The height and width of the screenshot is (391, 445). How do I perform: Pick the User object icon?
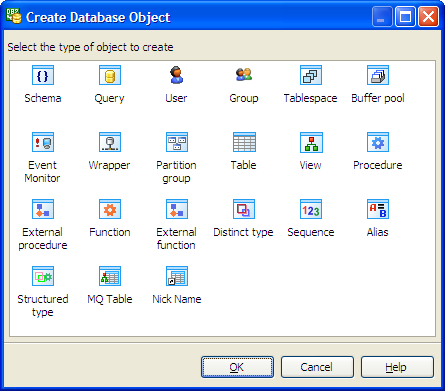176,75
